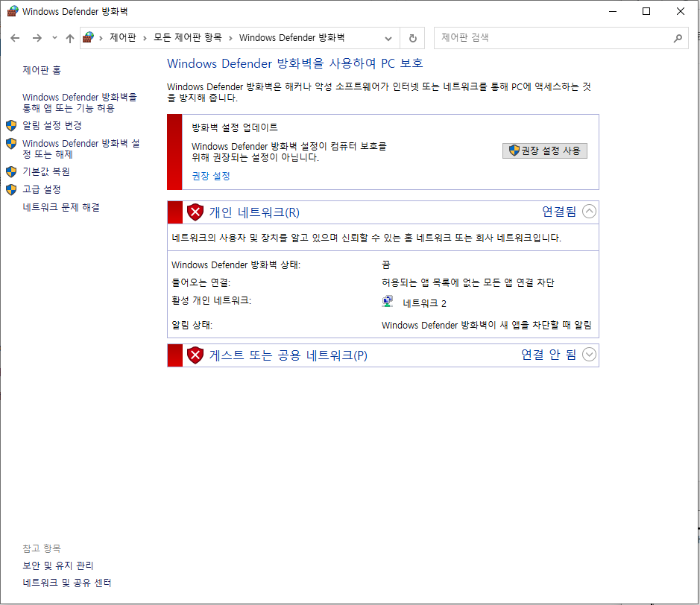Open the 권장 설정 hyperlink
700x605 pixels.
(211, 176)
